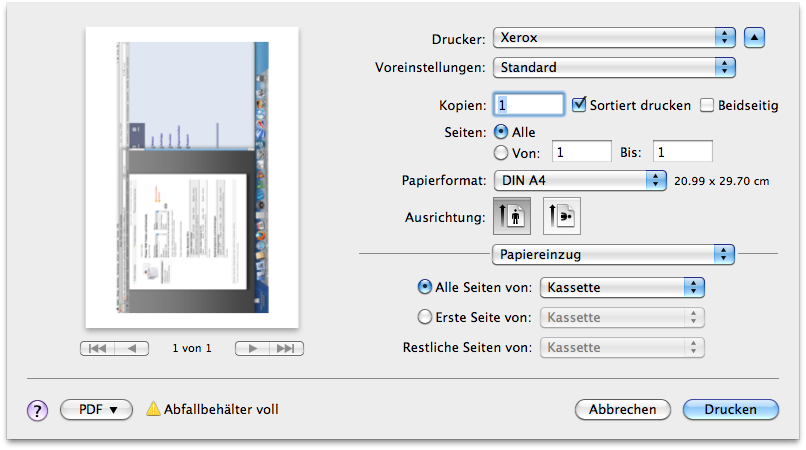Image resolution: width=806 pixels, height=450 pixels.
Task: Jump to the last preview page
Action: (x=286, y=348)
